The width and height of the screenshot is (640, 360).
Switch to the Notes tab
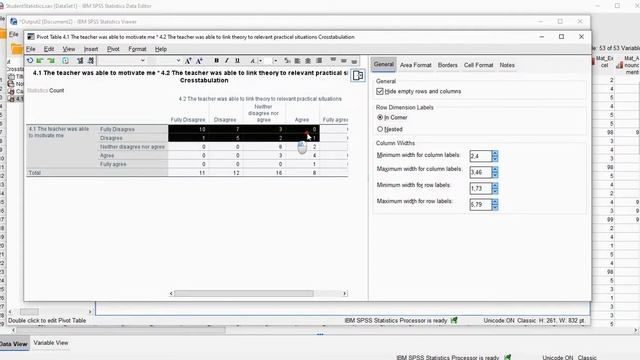[x=507, y=65]
